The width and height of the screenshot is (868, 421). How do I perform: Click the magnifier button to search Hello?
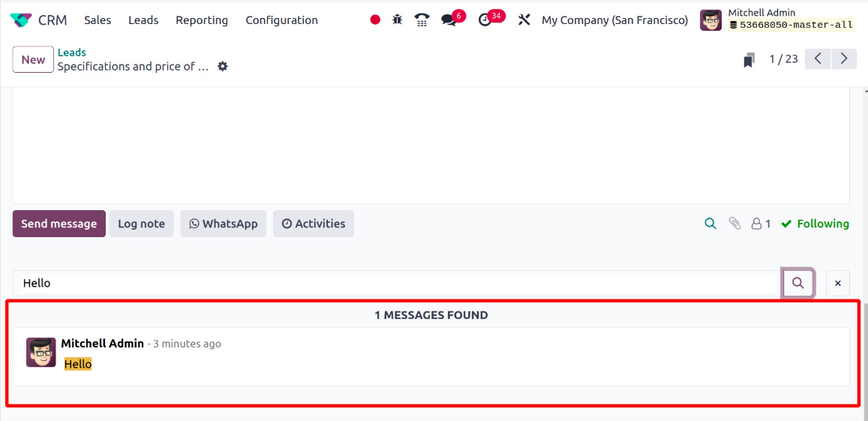point(797,283)
